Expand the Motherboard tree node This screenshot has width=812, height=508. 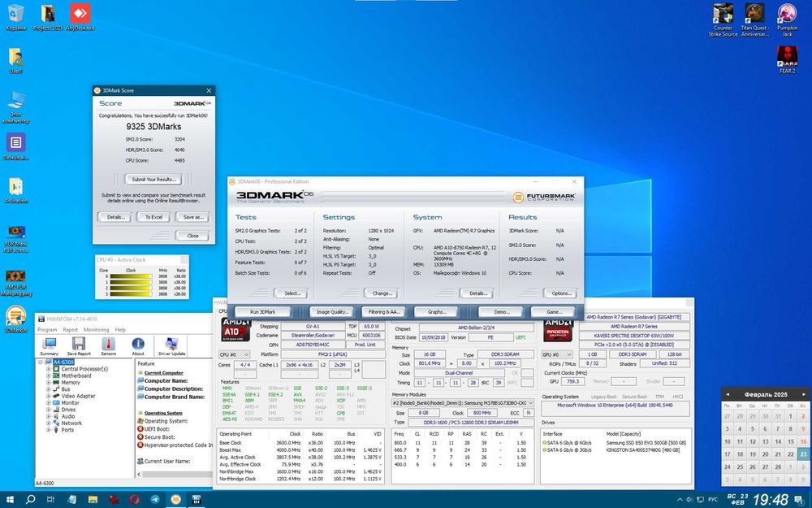(49, 376)
